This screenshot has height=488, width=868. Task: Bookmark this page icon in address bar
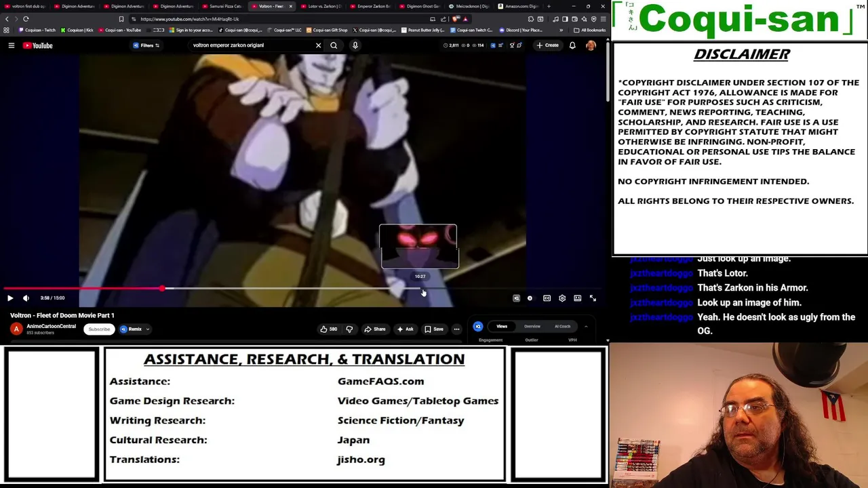pyautogui.click(x=121, y=19)
